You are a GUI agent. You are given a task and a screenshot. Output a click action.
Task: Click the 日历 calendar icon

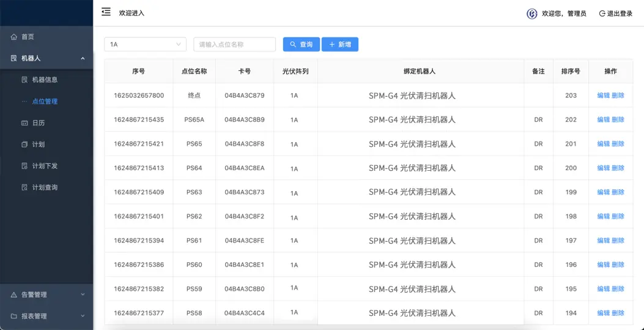24,123
